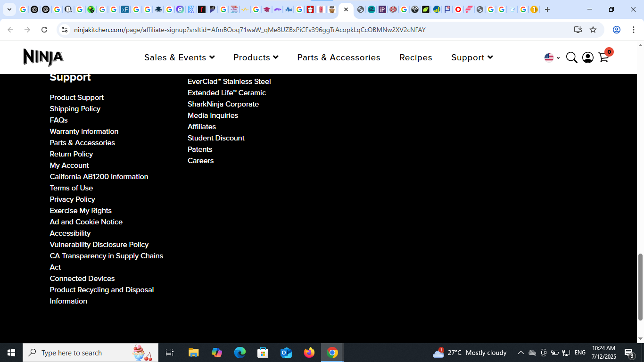Open Careers link
Screen dimensions: 644x362
(x=200, y=161)
